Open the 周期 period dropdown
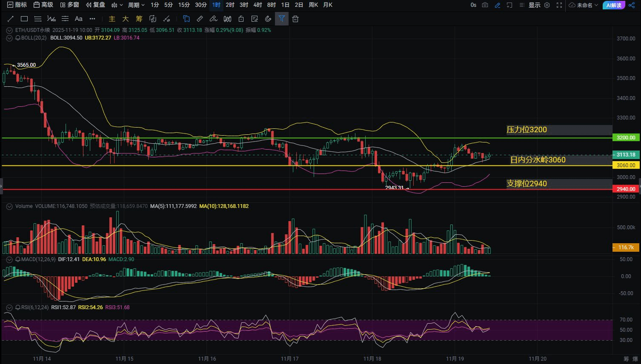641x364 pixels. [136, 5]
